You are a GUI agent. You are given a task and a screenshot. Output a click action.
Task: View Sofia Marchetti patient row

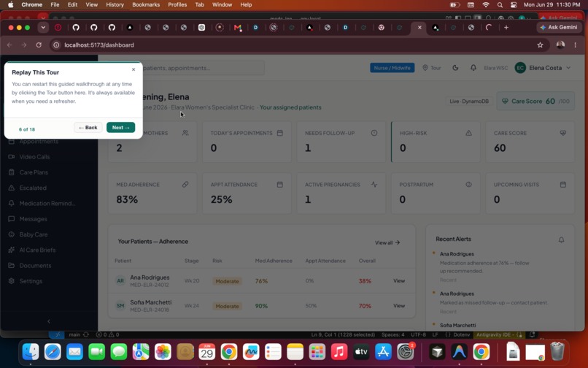(399, 306)
